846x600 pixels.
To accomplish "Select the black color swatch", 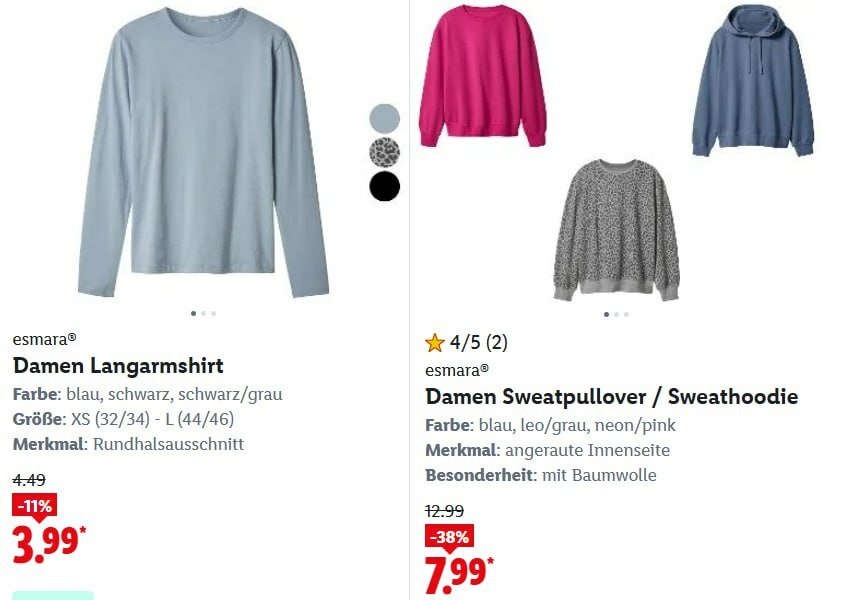I will click(385, 186).
